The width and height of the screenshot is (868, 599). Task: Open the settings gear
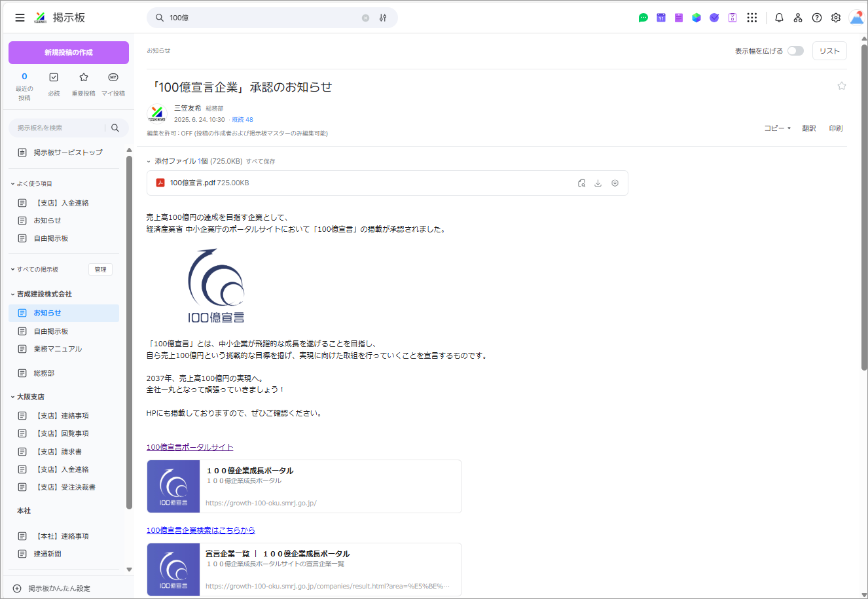(x=836, y=18)
